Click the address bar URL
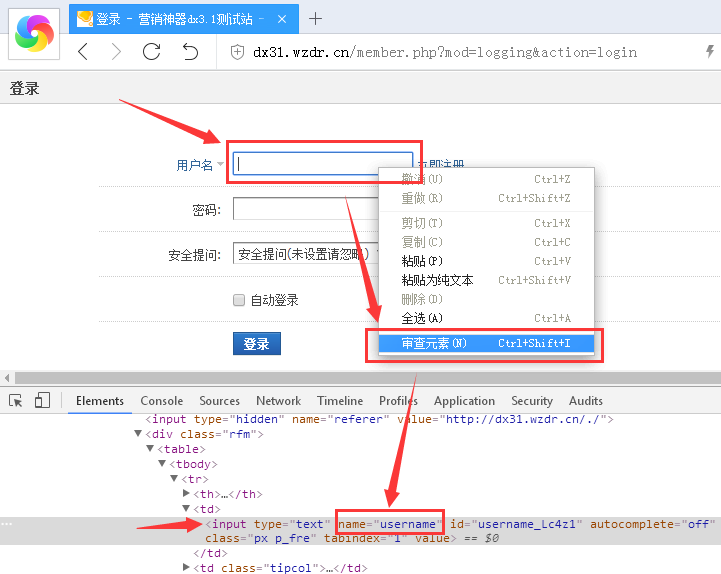The height and width of the screenshot is (574, 721). click(x=444, y=52)
